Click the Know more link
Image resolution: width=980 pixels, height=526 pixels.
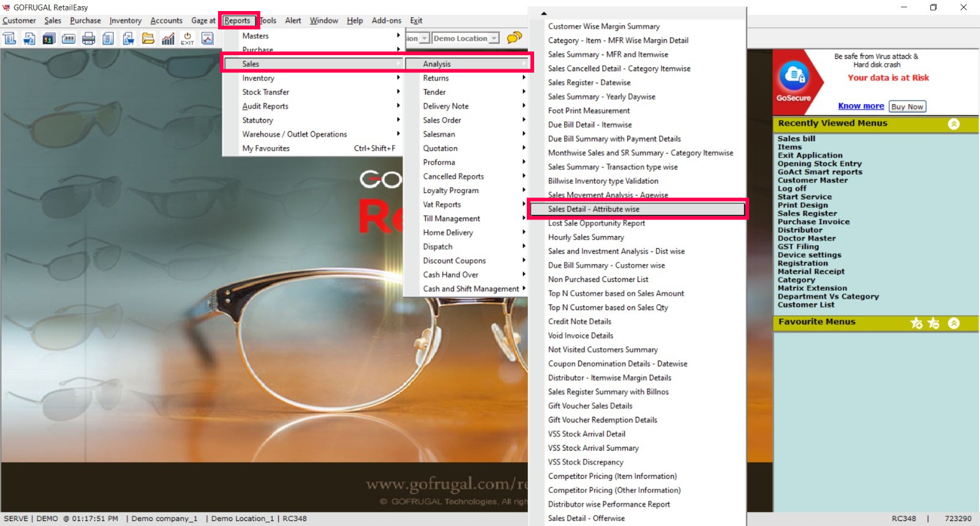tap(861, 106)
